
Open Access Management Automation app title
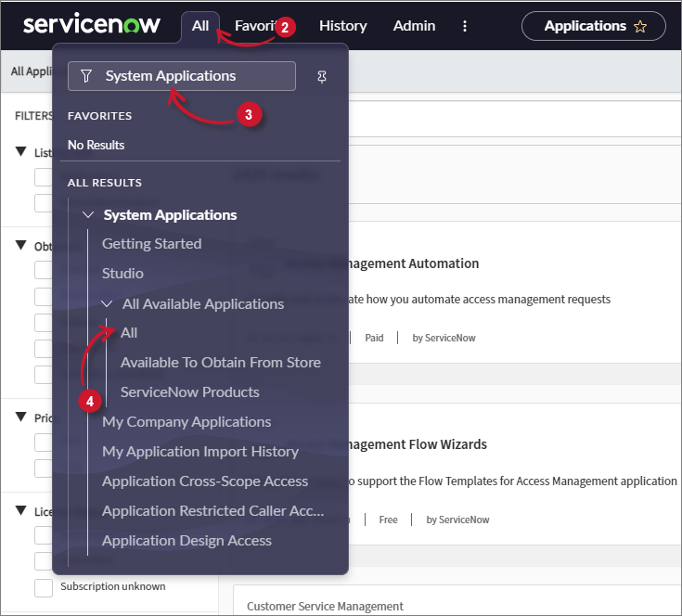[x=413, y=263]
